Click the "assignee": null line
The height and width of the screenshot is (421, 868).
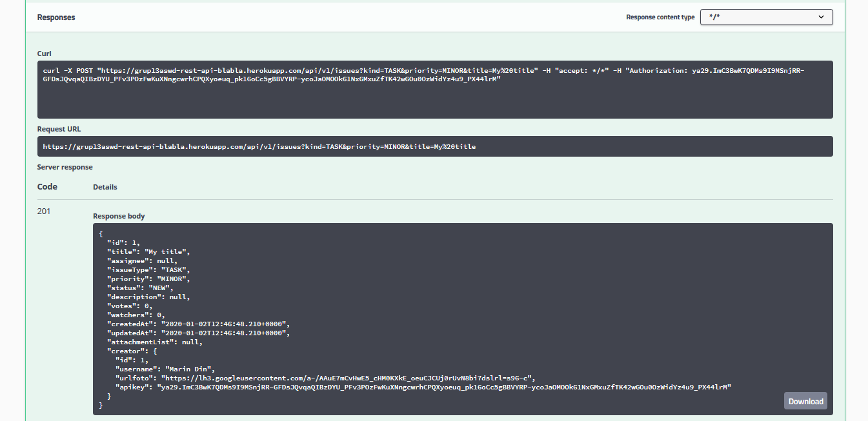coord(143,260)
